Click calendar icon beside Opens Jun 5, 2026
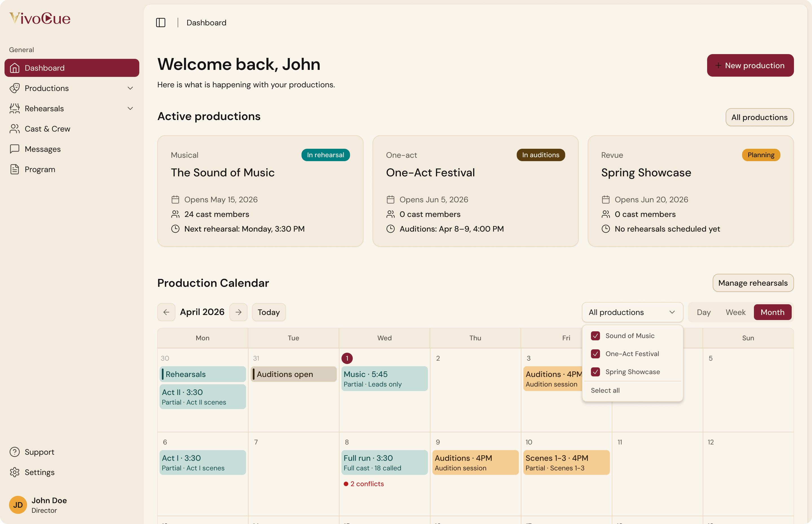 click(x=390, y=199)
